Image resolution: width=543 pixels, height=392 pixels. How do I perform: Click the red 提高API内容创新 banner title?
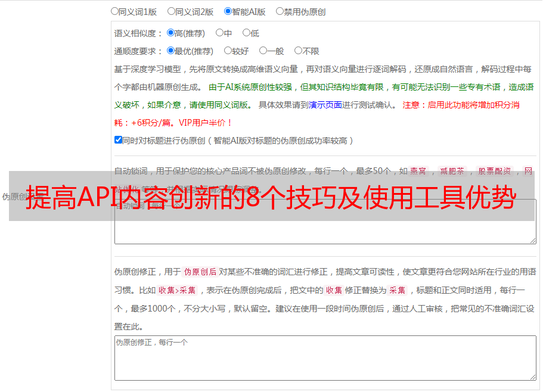[x=271, y=196]
